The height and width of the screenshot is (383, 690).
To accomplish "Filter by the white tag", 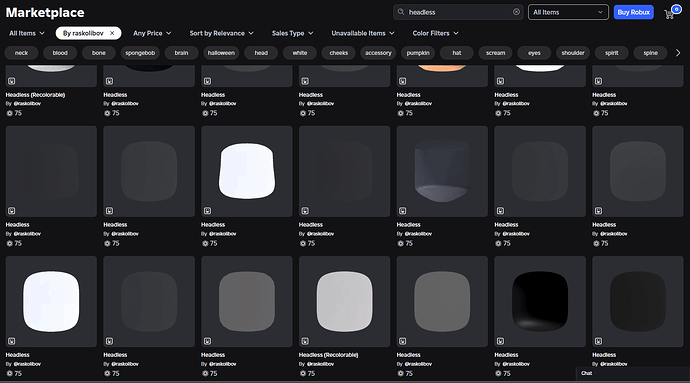I will [300, 53].
